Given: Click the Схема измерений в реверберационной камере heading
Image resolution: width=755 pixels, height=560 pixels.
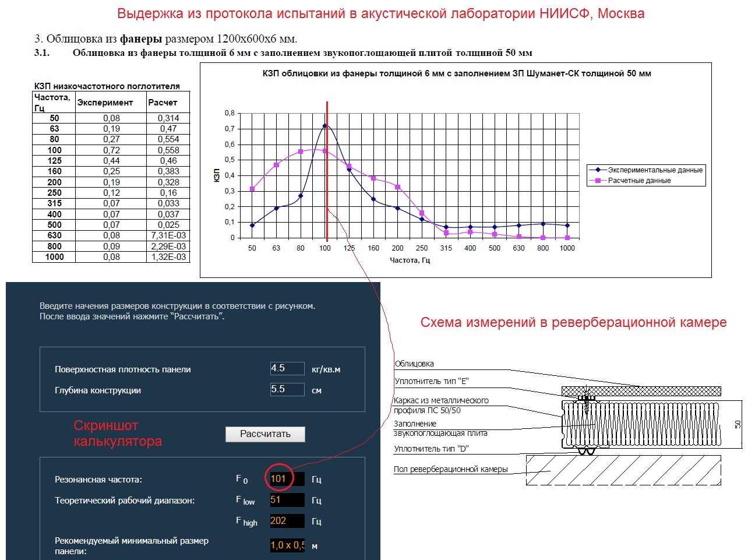Looking at the screenshot, I should tap(573, 322).
